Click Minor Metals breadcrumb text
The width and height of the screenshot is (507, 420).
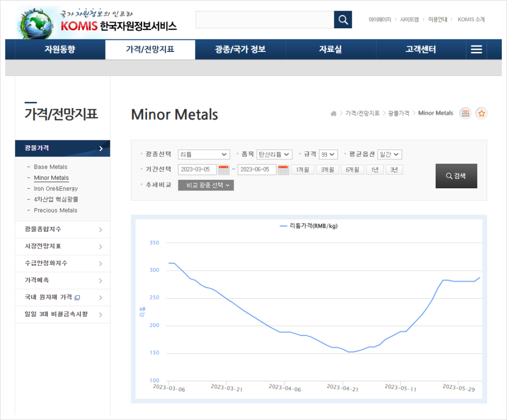click(436, 113)
